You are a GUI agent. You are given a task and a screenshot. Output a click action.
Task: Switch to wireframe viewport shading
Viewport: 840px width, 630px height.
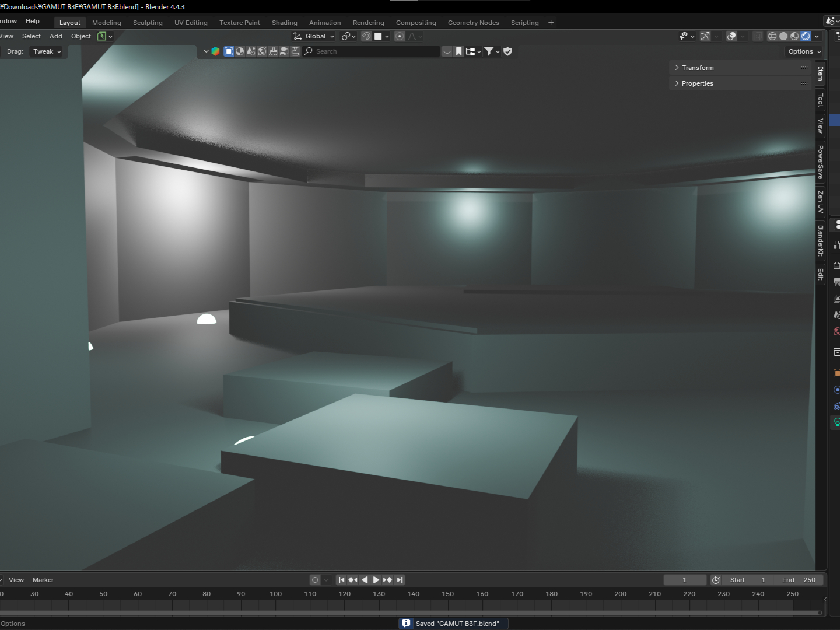coord(772,36)
